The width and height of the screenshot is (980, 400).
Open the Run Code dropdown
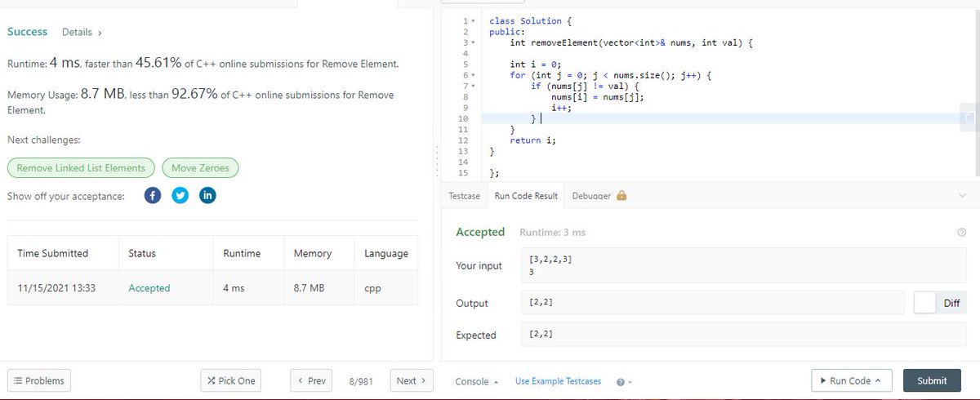850,380
